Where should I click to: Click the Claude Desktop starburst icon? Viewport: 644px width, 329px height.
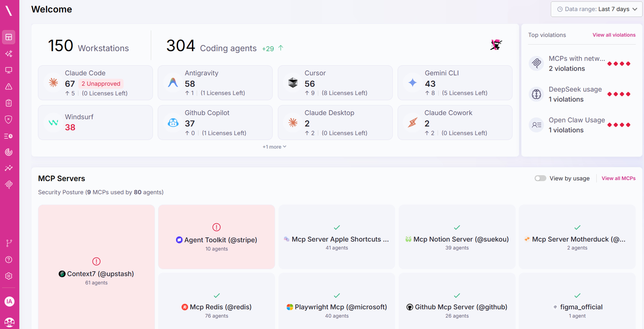click(x=293, y=122)
